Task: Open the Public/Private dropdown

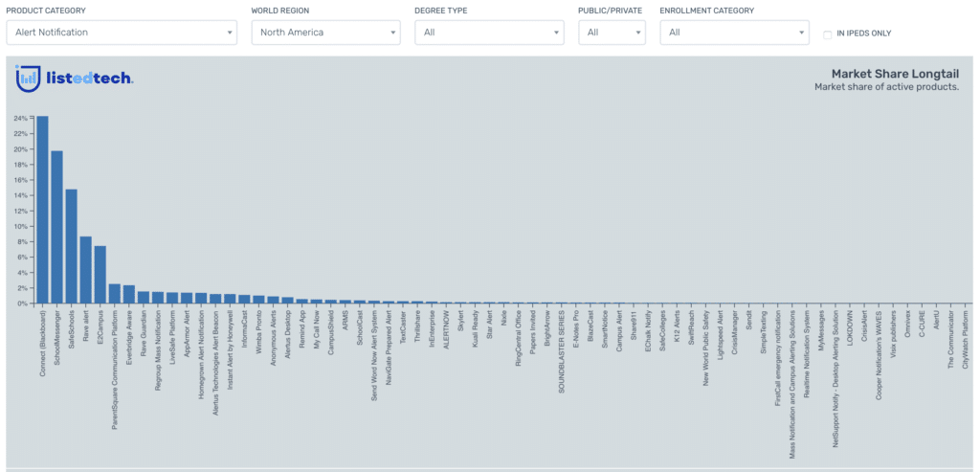Action: (x=612, y=33)
